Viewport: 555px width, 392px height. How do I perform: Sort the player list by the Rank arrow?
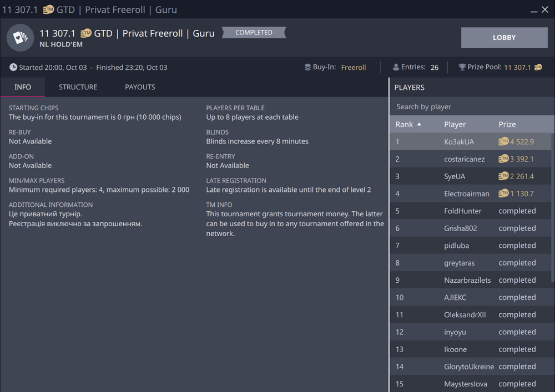pyautogui.click(x=419, y=124)
